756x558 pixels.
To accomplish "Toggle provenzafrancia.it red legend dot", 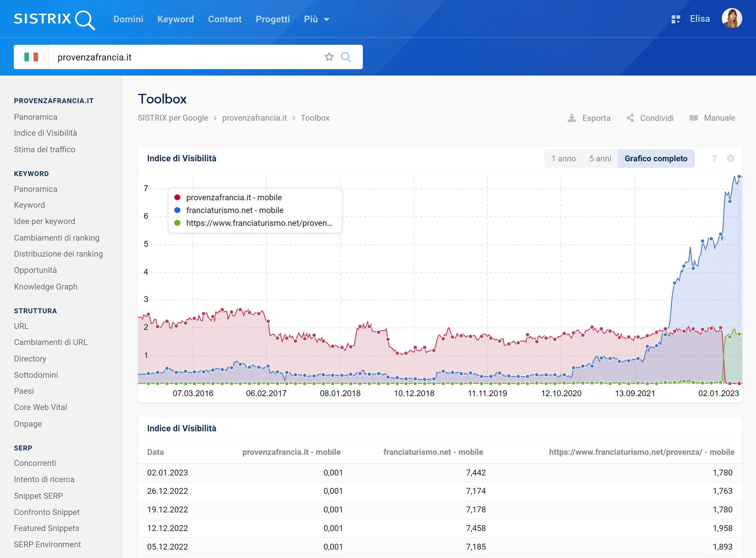I will pos(177,197).
